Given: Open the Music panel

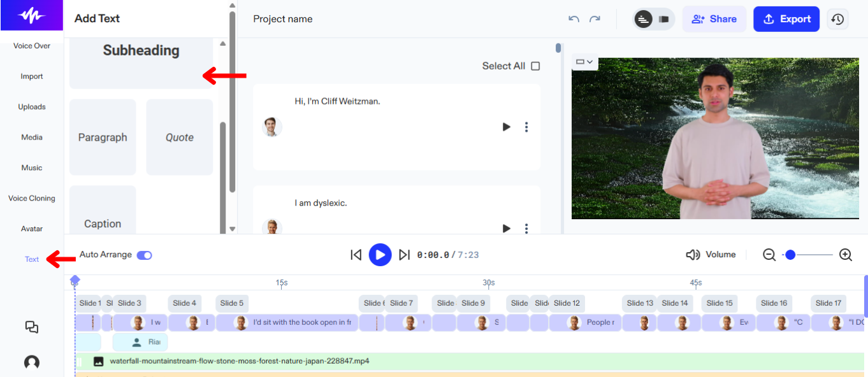Looking at the screenshot, I should pyautogui.click(x=31, y=167).
